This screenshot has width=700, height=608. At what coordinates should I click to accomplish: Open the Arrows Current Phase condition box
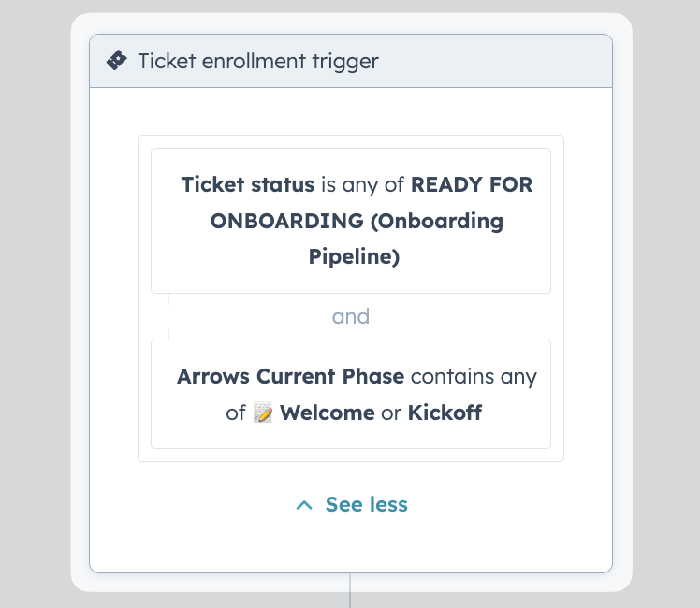(351, 395)
